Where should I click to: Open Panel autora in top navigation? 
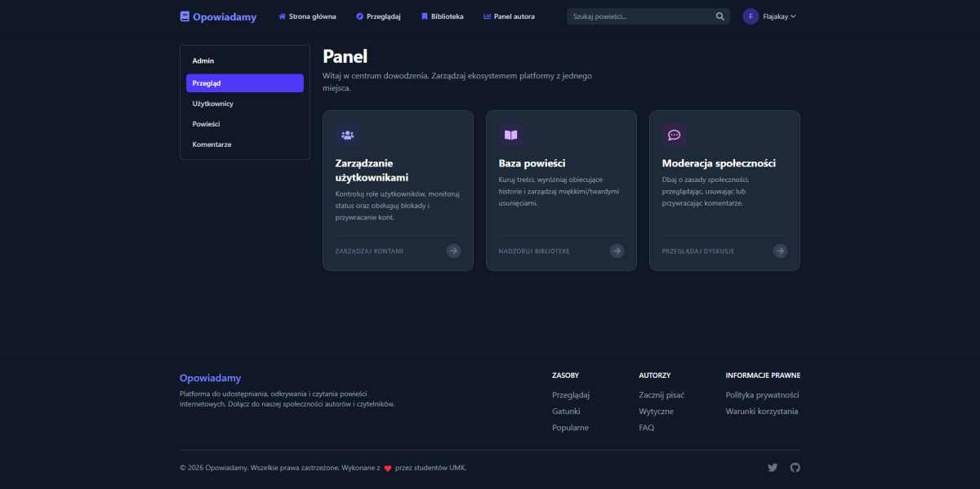point(509,16)
